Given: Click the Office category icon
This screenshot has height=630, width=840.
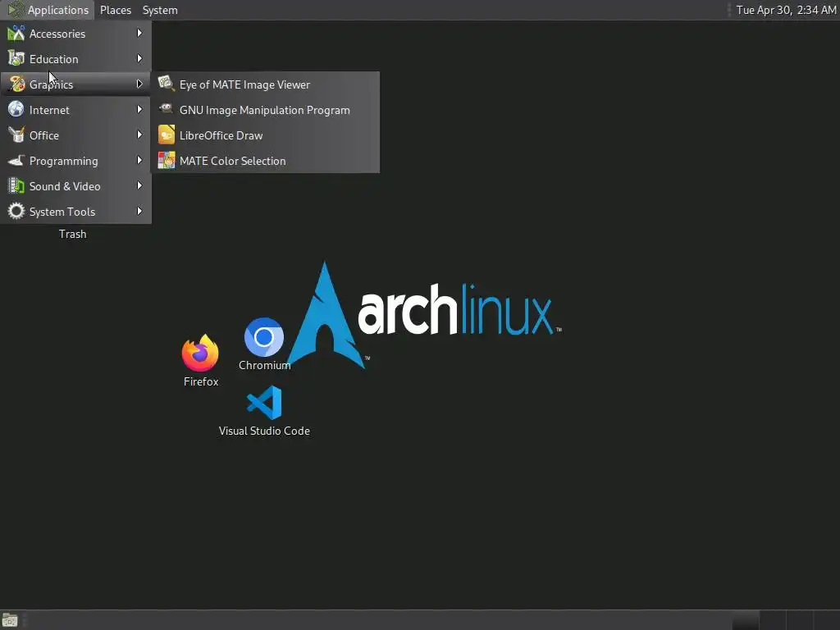Looking at the screenshot, I should click(x=16, y=135).
